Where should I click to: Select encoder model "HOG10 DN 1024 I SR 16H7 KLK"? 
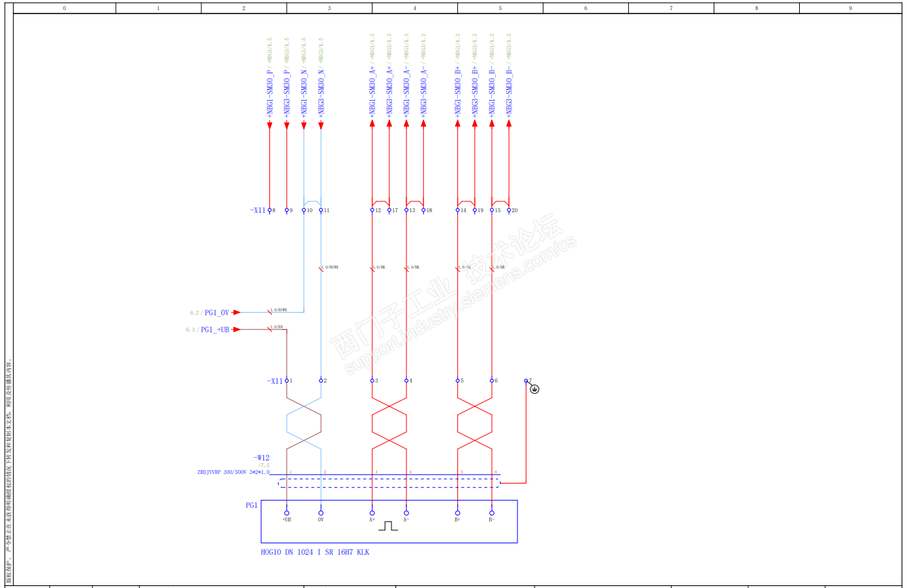[x=315, y=552]
